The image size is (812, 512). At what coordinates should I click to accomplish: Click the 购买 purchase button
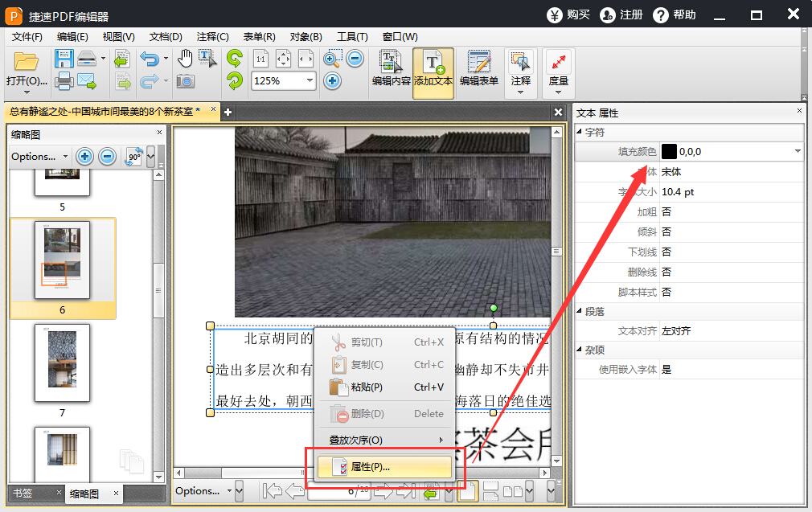(568, 15)
